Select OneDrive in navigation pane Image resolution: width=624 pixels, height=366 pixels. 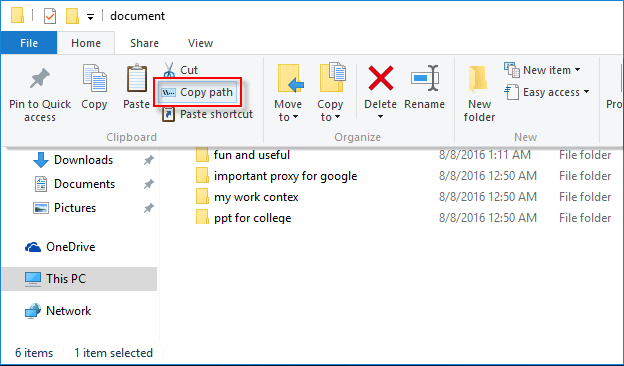click(x=60, y=247)
